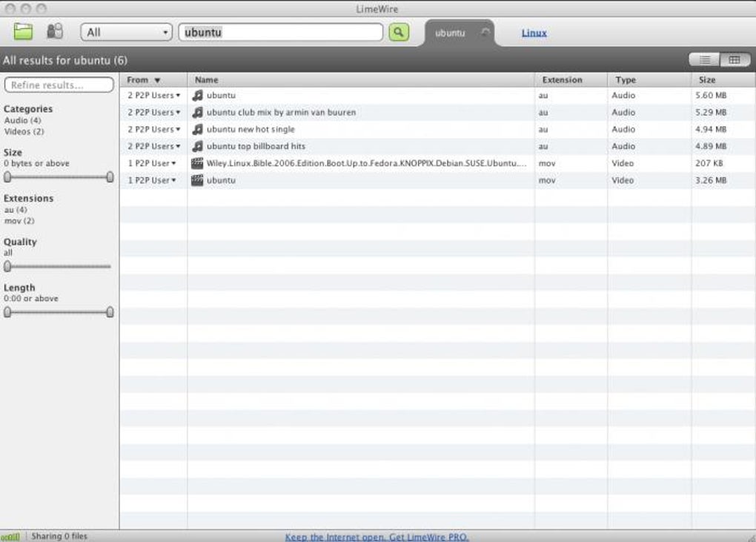Expand P2P User dropdown for Wiley.Linux.Bible row
756x542 pixels.
pos(173,163)
